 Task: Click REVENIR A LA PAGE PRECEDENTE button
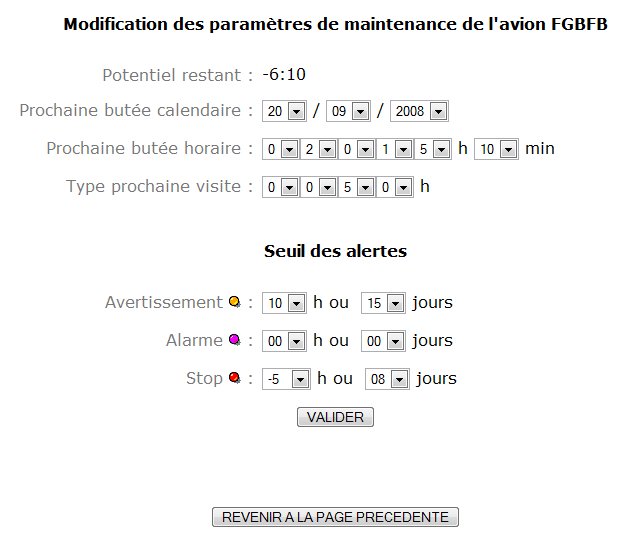pos(335,517)
